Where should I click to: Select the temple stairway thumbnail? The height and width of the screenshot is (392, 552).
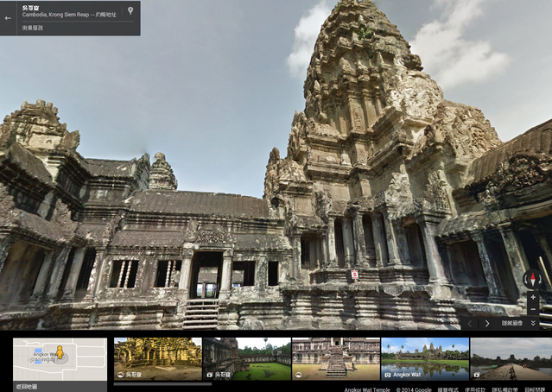click(x=335, y=358)
